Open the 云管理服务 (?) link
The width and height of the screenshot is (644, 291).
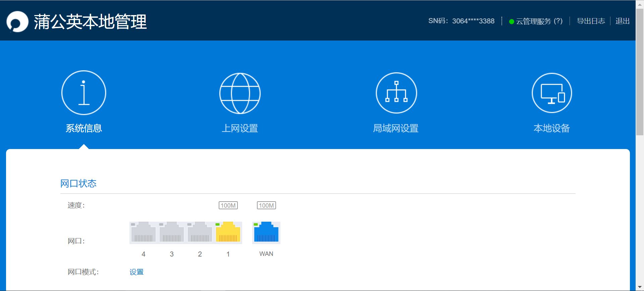539,21
